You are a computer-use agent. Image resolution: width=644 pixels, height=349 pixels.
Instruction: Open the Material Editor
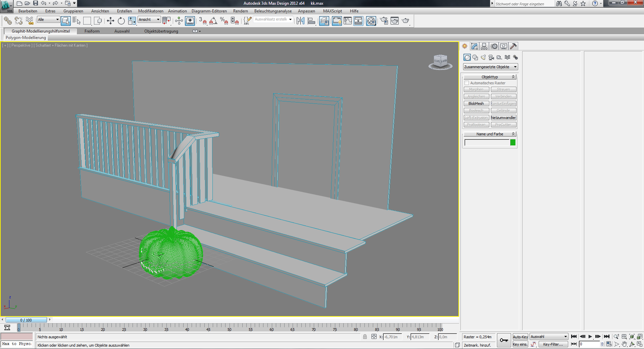(x=371, y=21)
